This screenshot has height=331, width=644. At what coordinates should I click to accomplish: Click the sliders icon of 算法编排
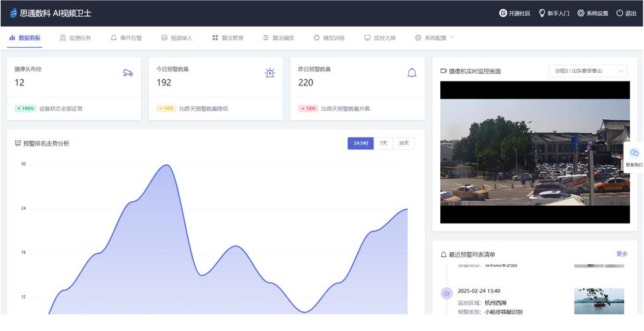(265, 38)
